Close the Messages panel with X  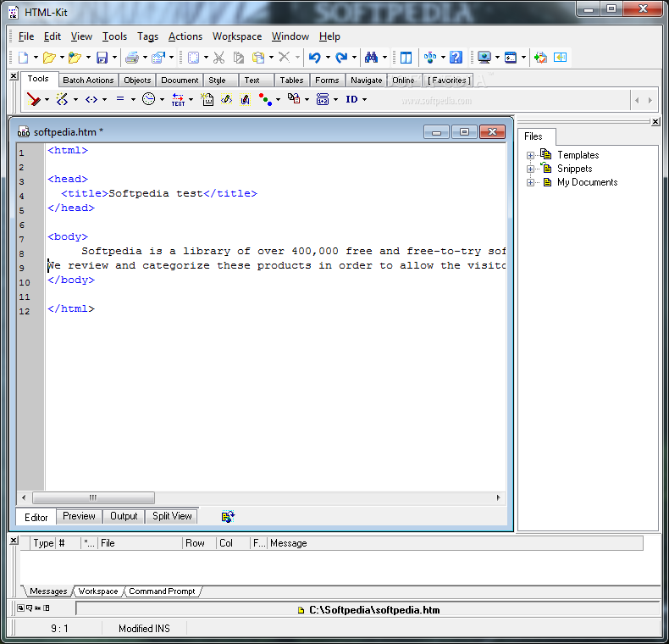tap(14, 541)
